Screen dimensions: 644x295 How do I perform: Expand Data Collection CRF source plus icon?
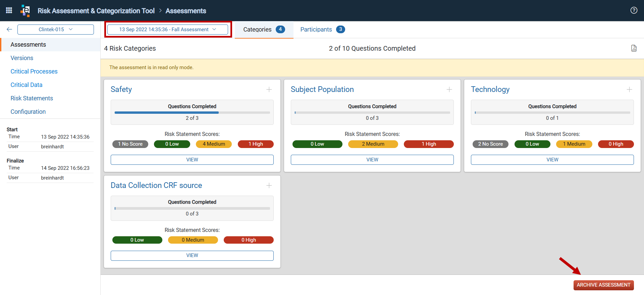click(x=269, y=185)
